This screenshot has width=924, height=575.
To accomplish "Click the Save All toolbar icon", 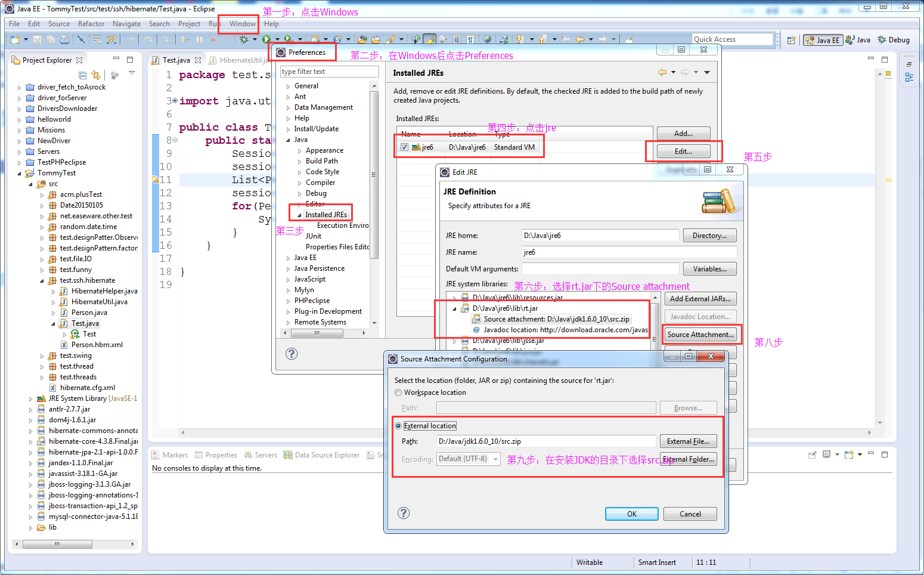I will pos(51,39).
